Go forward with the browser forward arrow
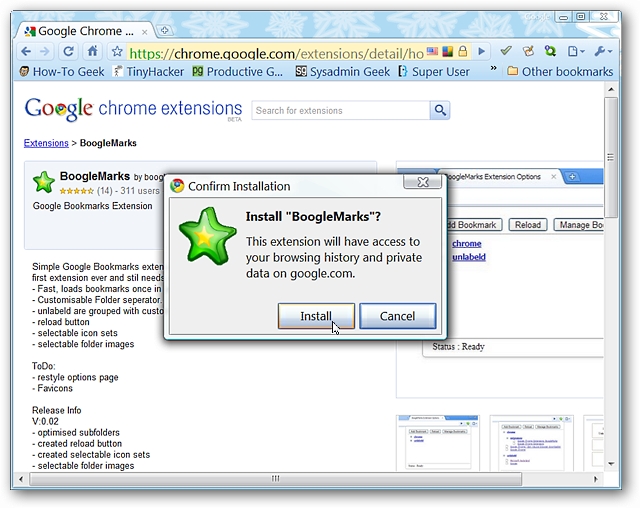640x508 pixels. pyautogui.click(x=45, y=51)
